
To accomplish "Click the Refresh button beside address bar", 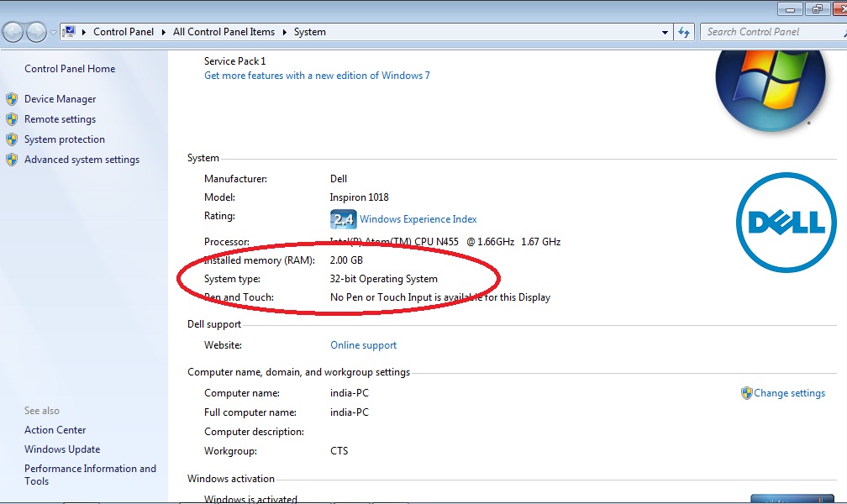I will tap(684, 33).
